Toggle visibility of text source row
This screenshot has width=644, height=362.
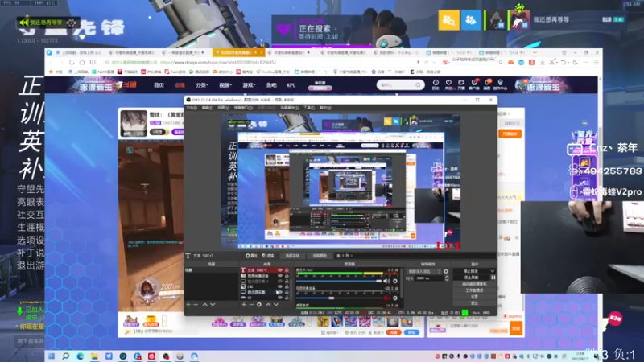[x=280, y=270]
